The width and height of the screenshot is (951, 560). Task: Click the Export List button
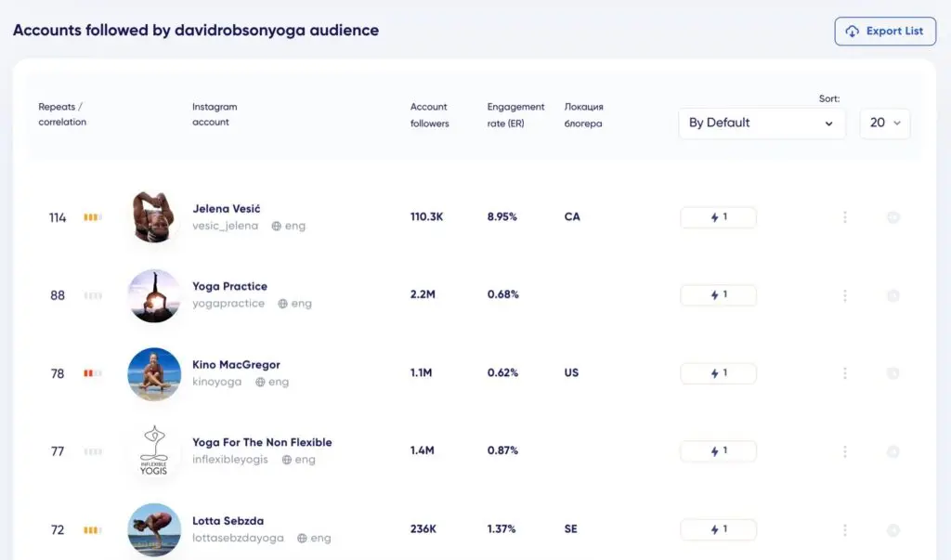click(885, 32)
